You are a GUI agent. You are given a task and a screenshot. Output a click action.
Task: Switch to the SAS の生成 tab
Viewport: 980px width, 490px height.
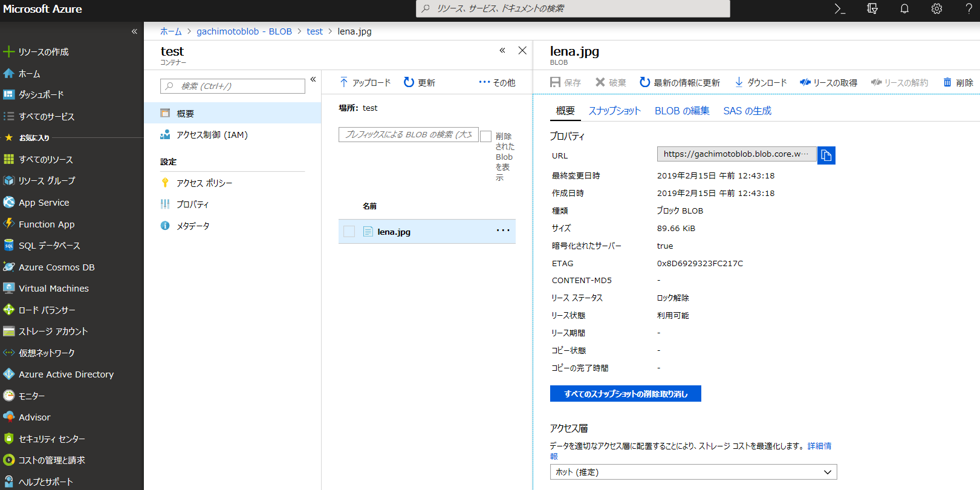tap(747, 111)
